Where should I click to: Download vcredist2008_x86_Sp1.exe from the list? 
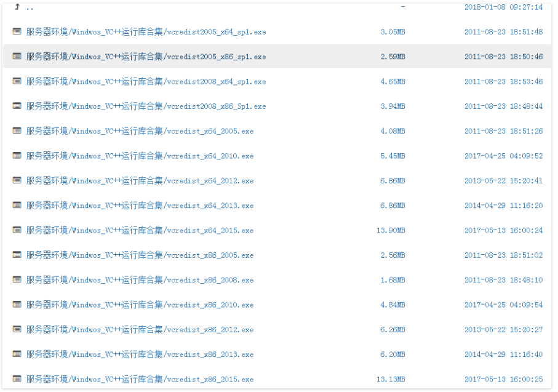point(146,106)
